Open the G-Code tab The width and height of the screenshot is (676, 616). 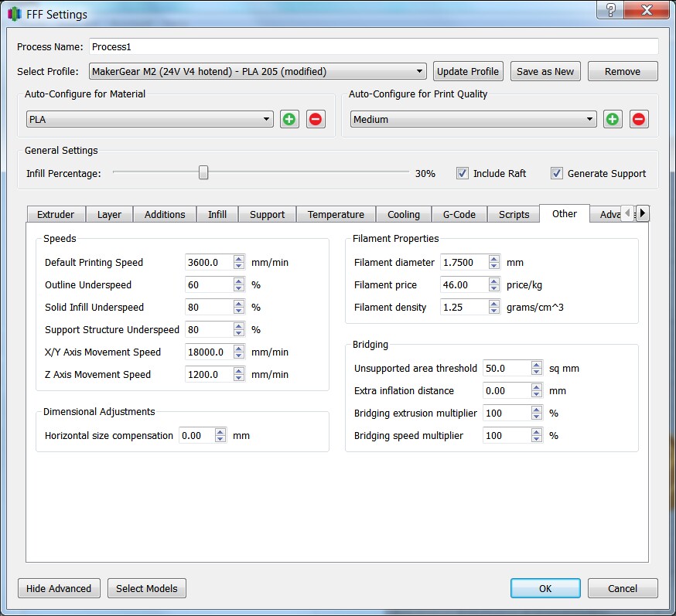pos(459,215)
